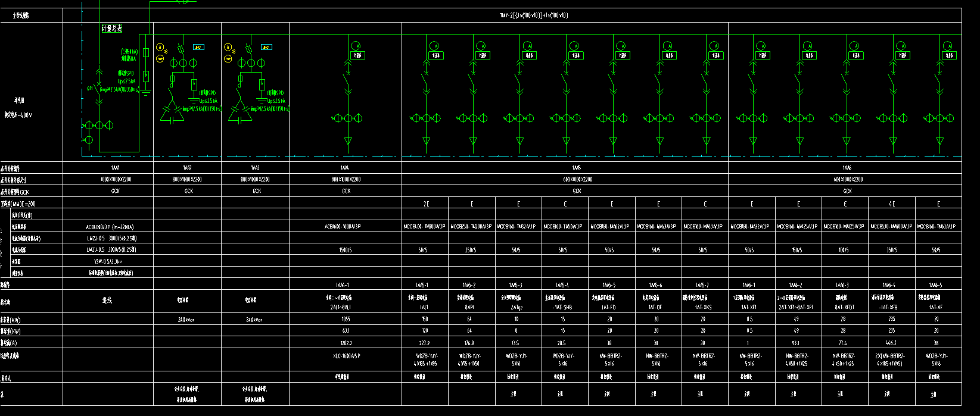Image resolution: width=980 pixels, height=416 pixels.
Task: Select the delta capacitor symbol in panel 1AA3
Action: pos(240,111)
